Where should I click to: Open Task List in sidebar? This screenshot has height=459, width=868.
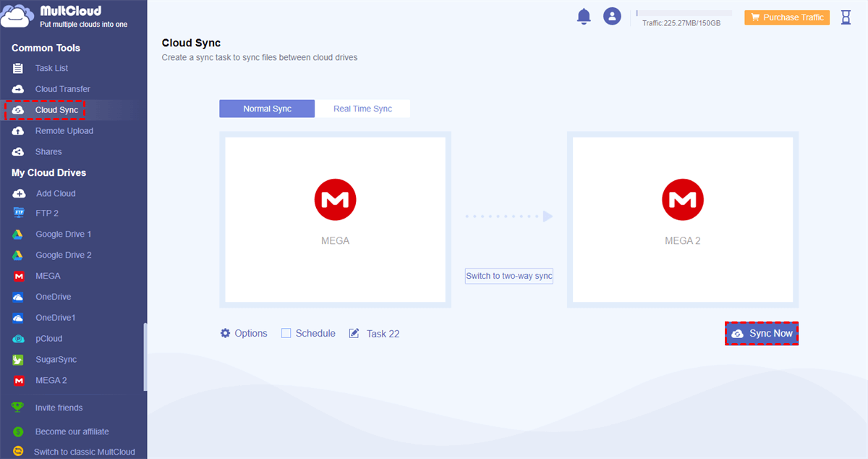click(x=51, y=68)
